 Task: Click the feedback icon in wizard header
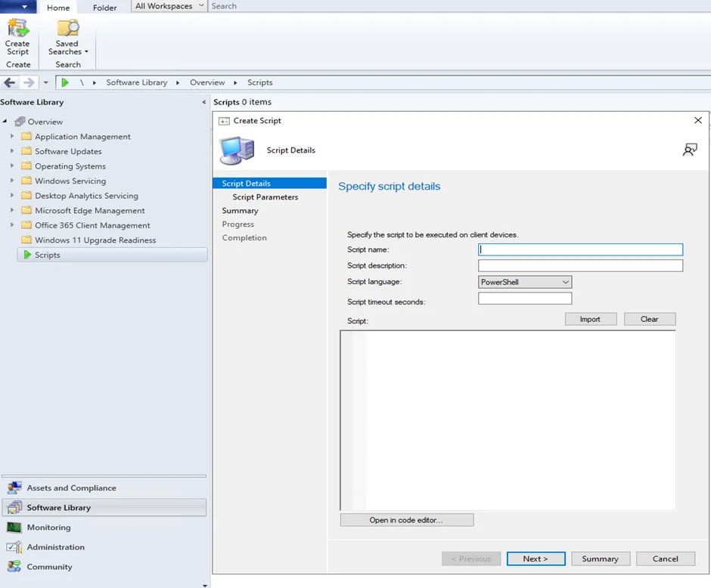(690, 150)
